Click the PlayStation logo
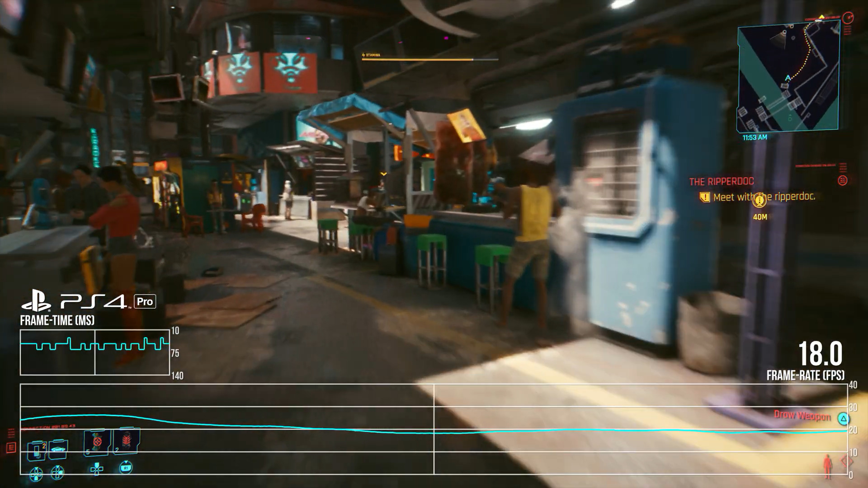 tap(36, 301)
